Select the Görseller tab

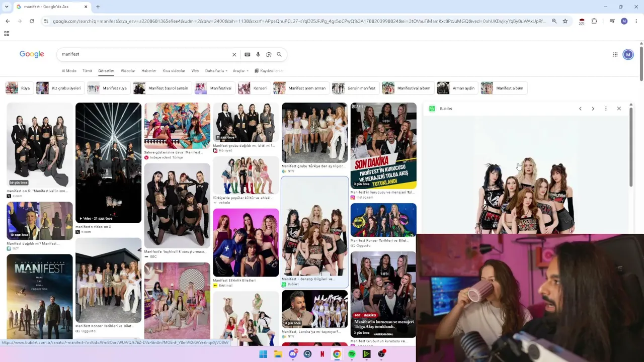coord(106,71)
